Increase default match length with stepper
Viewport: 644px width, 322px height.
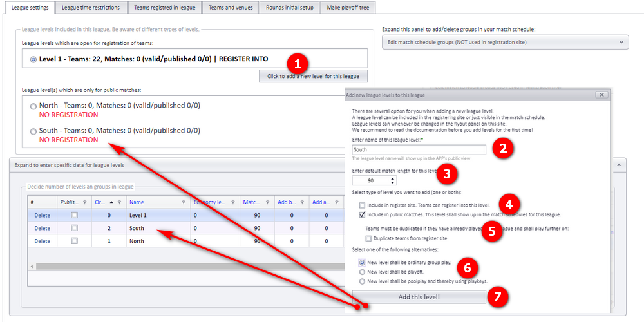(x=393, y=178)
